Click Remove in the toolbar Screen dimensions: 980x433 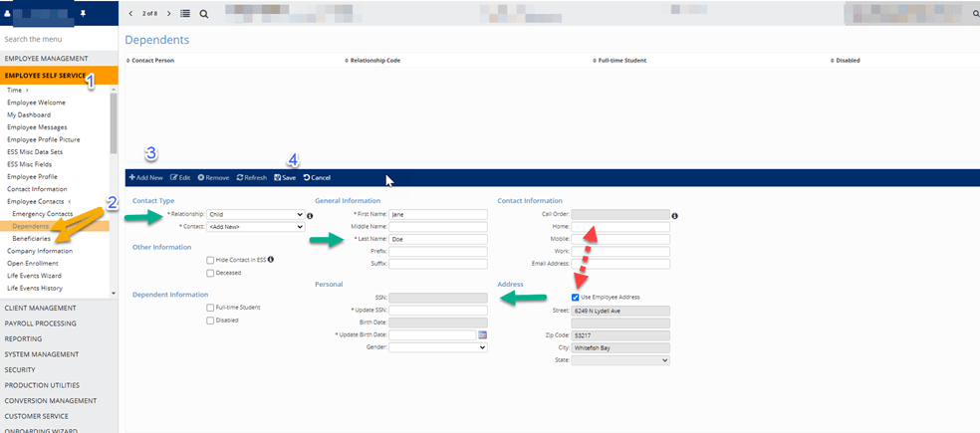click(213, 178)
